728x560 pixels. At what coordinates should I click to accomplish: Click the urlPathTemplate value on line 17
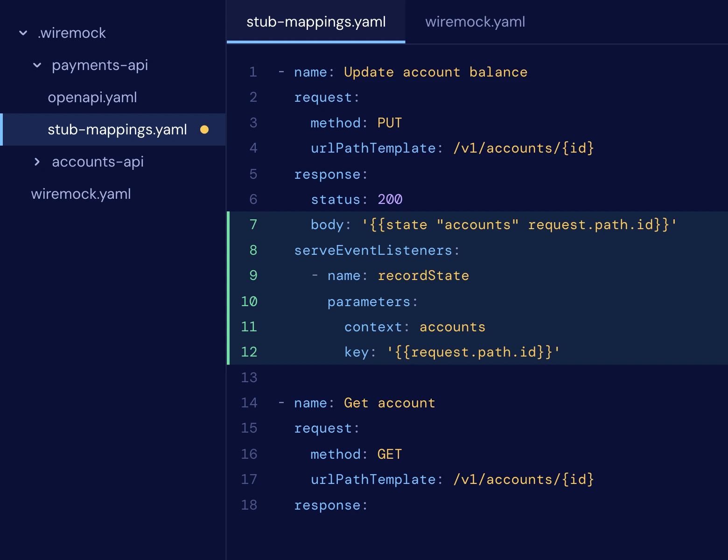[x=523, y=480]
